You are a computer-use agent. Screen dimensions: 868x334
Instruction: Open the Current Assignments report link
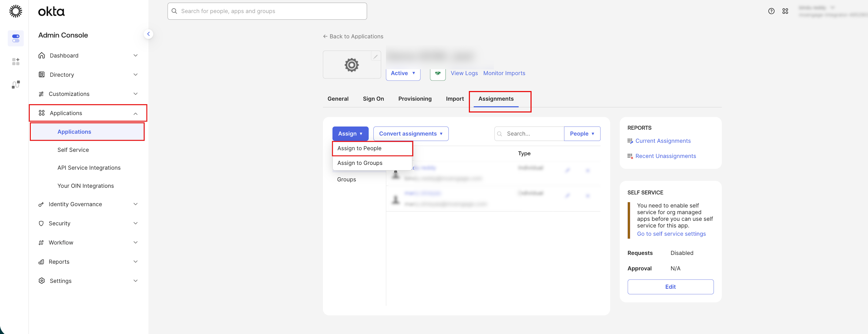[x=662, y=141]
